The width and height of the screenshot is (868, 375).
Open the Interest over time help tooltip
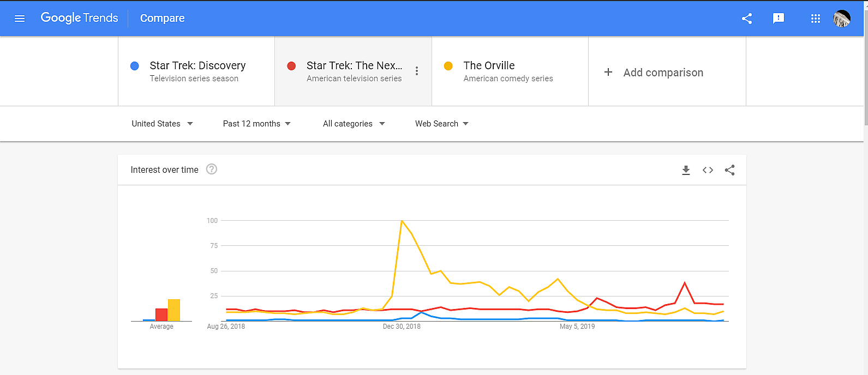pyautogui.click(x=211, y=170)
